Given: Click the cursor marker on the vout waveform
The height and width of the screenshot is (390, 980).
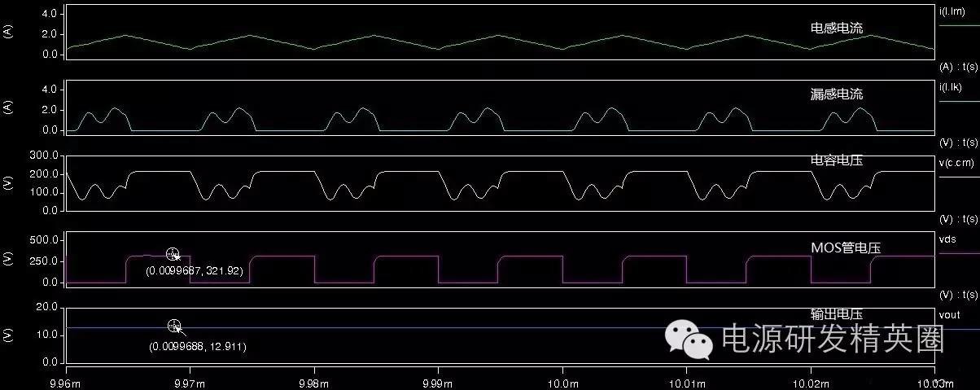Looking at the screenshot, I should pyautogui.click(x=174, y=326).
